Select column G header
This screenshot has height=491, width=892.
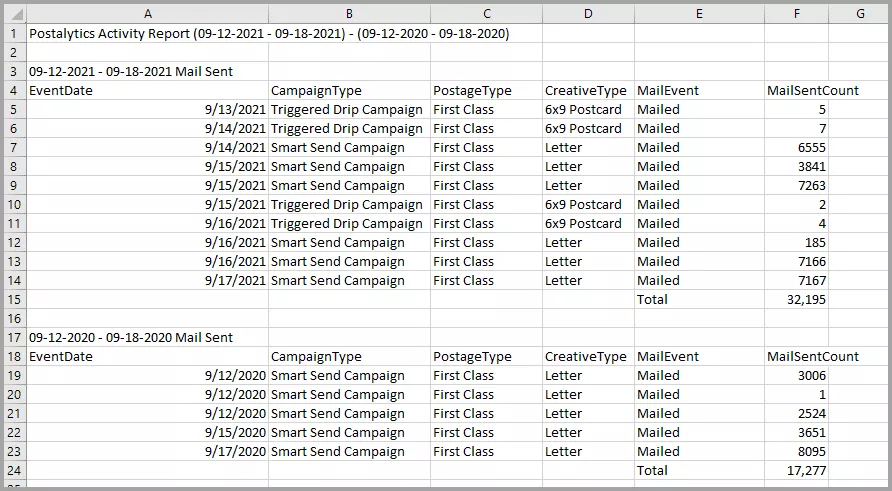[860, 14]
